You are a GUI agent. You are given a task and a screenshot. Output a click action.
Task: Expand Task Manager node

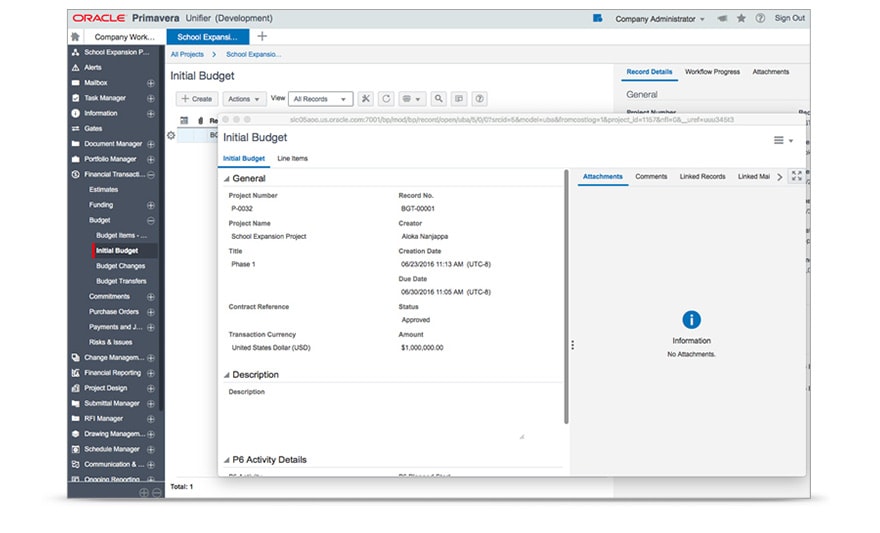pos(150,98)
